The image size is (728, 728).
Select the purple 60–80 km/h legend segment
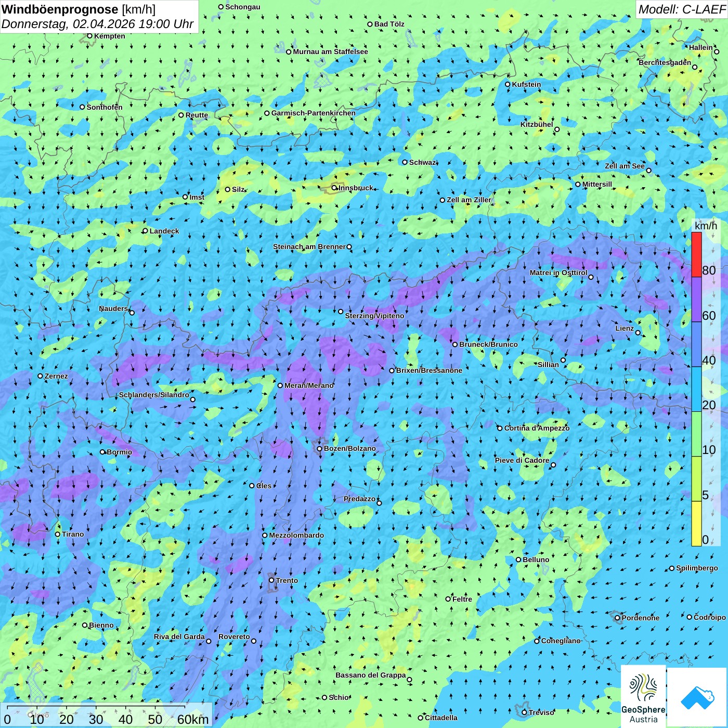point(696,300)
